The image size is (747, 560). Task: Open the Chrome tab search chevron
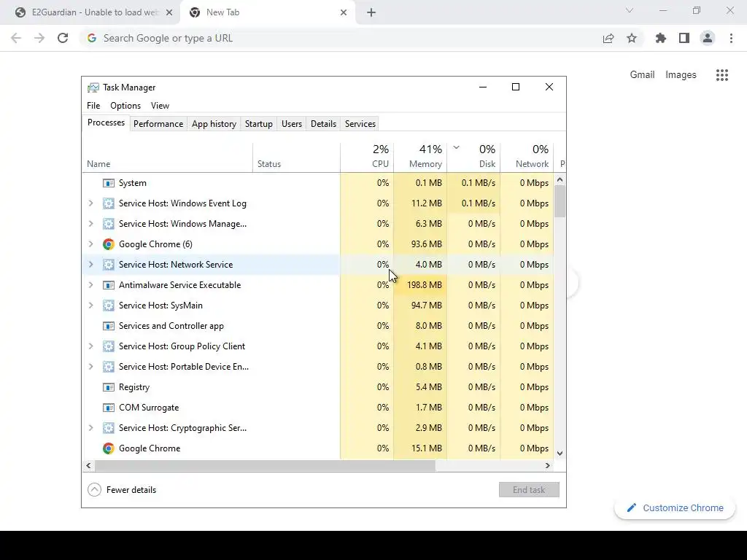[630, 10]
